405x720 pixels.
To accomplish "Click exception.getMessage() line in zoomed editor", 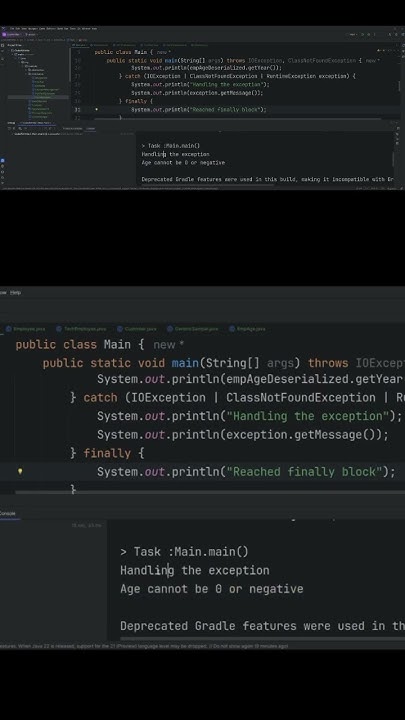I will click(x=242, y=434).
